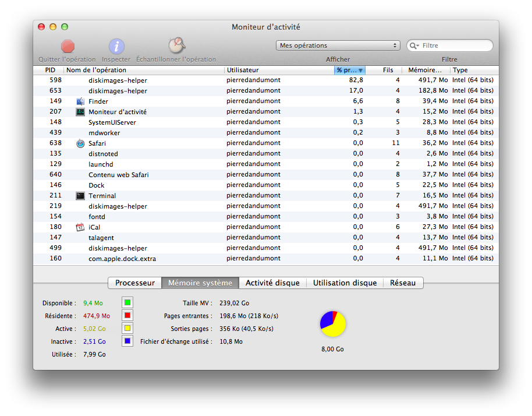Select diskimages-helper row with PID 598
This screenshot has height=416, width=532.
coord(266,80)
